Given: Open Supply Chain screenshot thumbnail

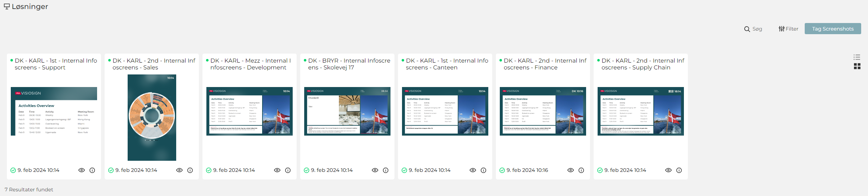Looking at the screenshot, I should point(641,111).
